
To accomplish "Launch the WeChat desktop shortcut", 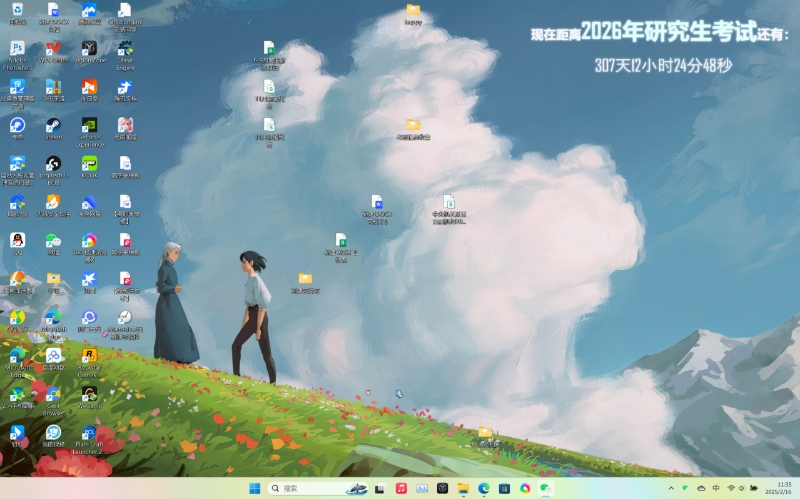I will pos(53,241).
